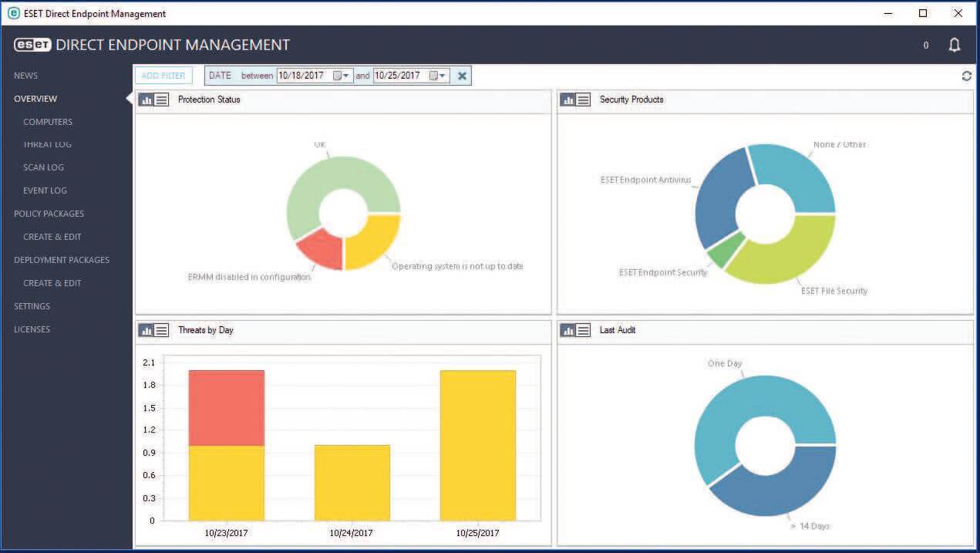Open calendar dropdown for start date 10/18/2017
Viewport: 980px width, 553px height.
point(342,76)
